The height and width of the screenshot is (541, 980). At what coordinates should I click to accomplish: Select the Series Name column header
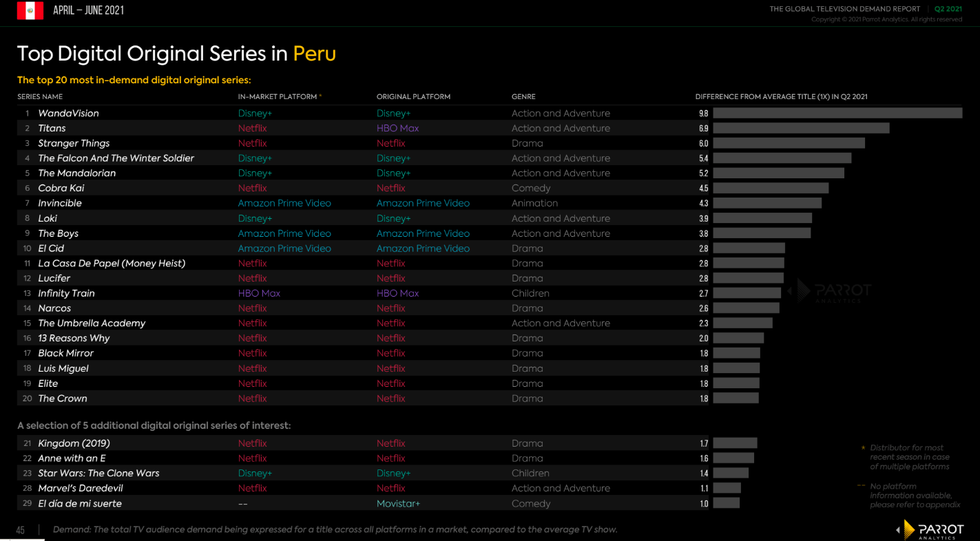40,97
